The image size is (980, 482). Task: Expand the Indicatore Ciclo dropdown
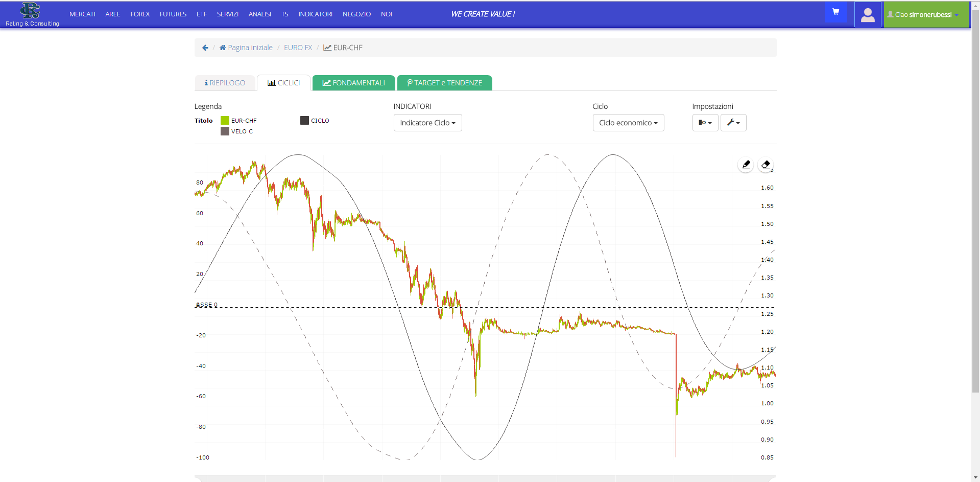point(427,123)
